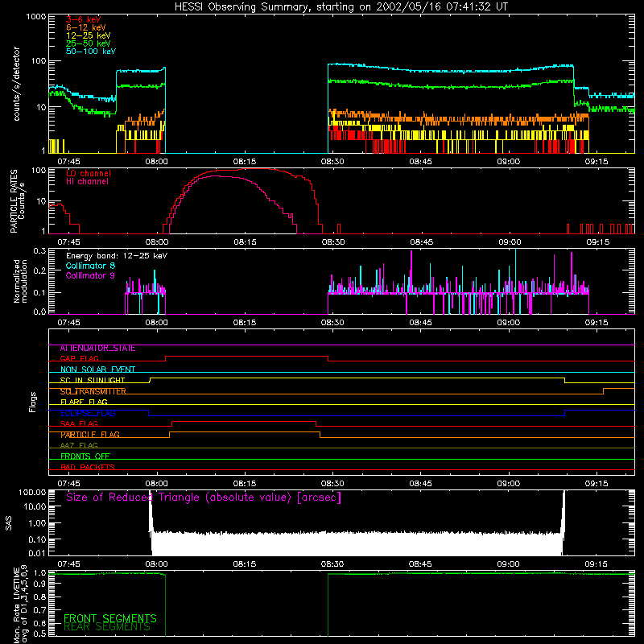The image size is (644, 644).
Task: Click the '50-100 keV' legend label
Action: [91, 52]
